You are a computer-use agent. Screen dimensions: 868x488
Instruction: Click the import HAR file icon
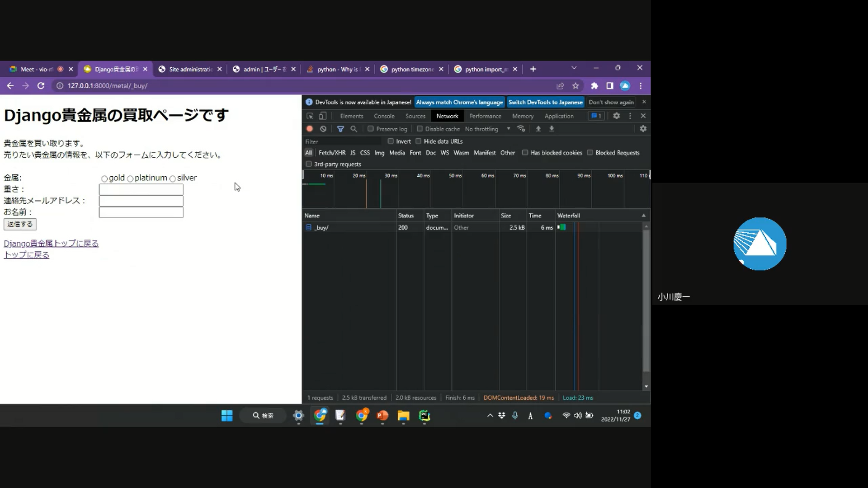coord(538,129)
